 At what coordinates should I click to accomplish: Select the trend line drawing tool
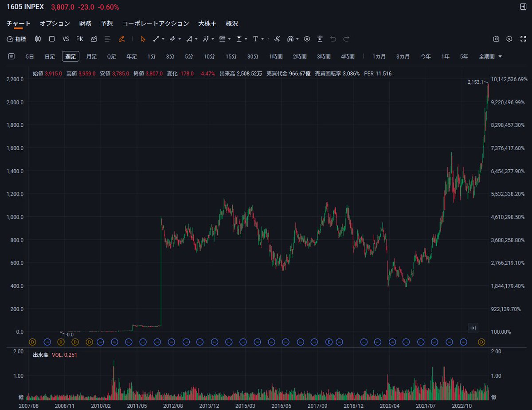point(156,39)
